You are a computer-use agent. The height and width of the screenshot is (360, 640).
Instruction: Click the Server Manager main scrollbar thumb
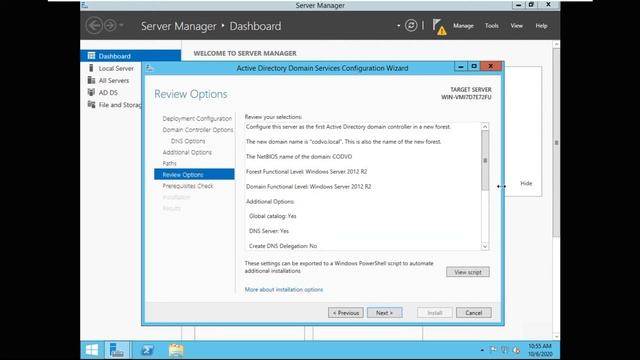click(556, 142)
